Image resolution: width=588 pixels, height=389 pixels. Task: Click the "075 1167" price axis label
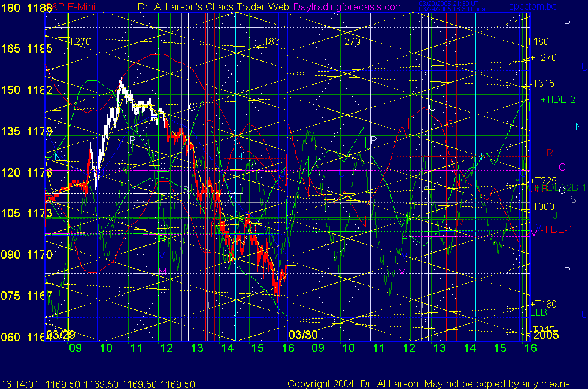tap(26, 296)
